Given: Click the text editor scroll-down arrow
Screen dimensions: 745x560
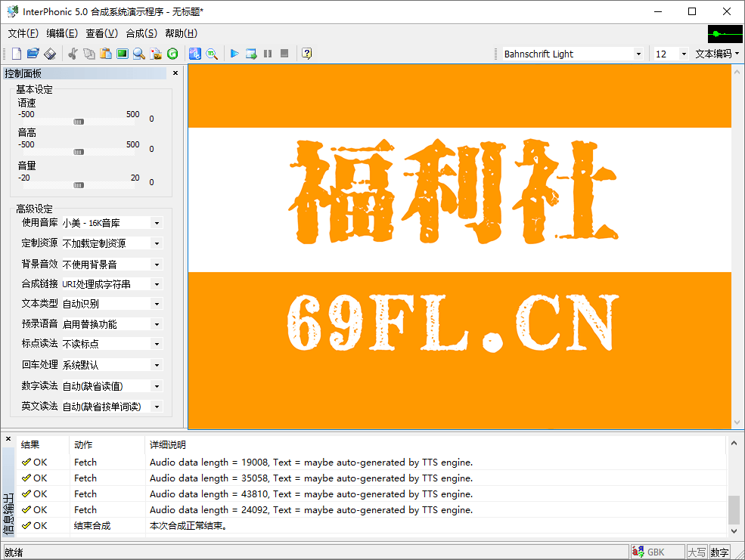Looking at the screenshot, I should [x=737, y=422].
